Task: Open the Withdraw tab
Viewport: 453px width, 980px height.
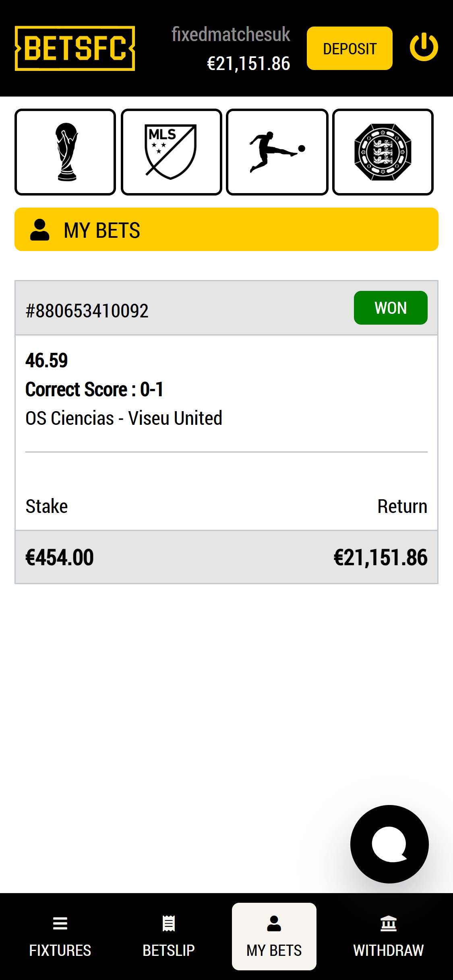Action: click(x=388, y=936)
